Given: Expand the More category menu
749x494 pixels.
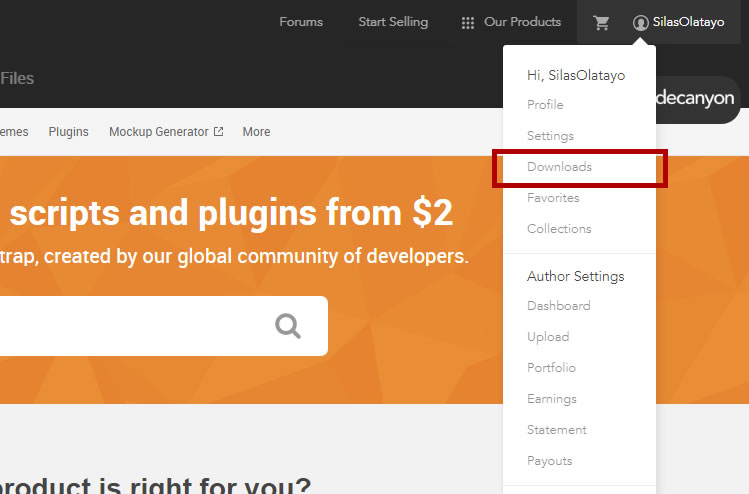Looking at the screenshot, I should click(257, 132).
